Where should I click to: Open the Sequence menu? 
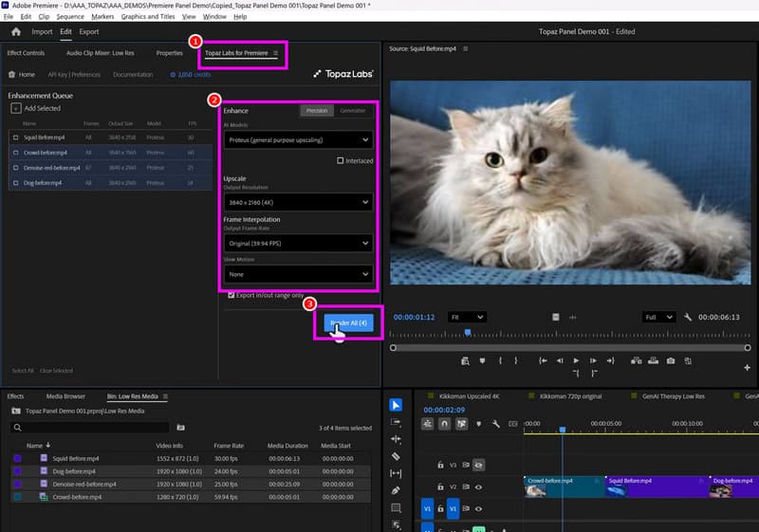click(x=70, y=16)
